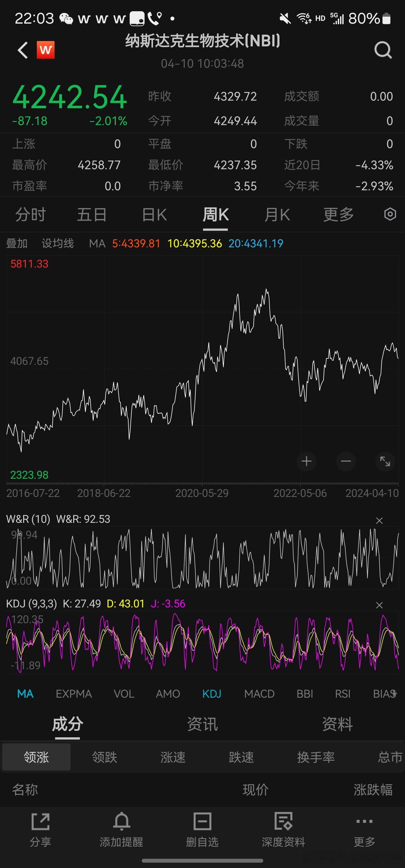Viewport: 405px width, 868px height.
Task: Tap WeChat icon in status bar
Action: [66, 19]
